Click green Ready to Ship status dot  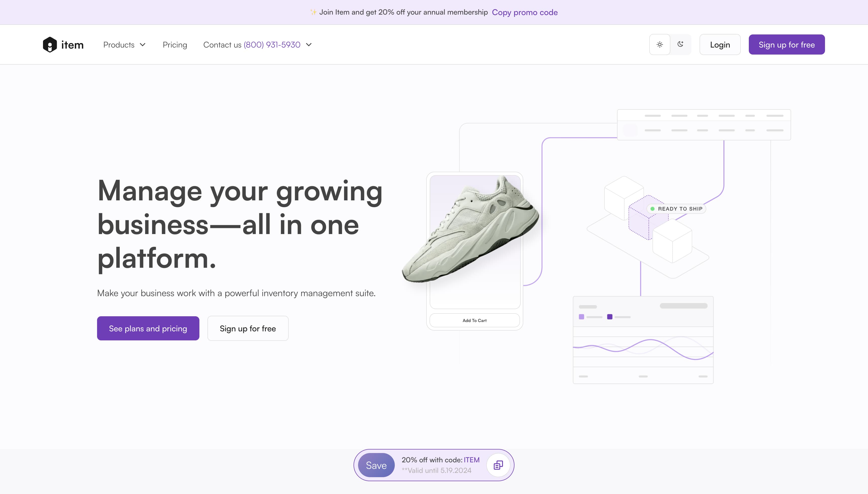click(x=652, y=209)
